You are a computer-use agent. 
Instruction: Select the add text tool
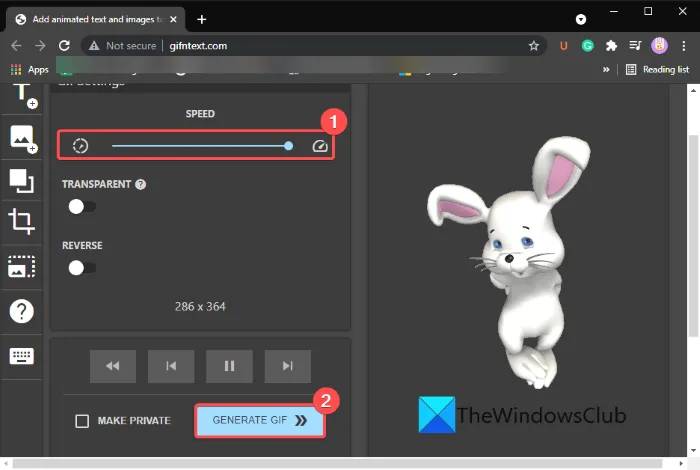click(x=22, y=95)
